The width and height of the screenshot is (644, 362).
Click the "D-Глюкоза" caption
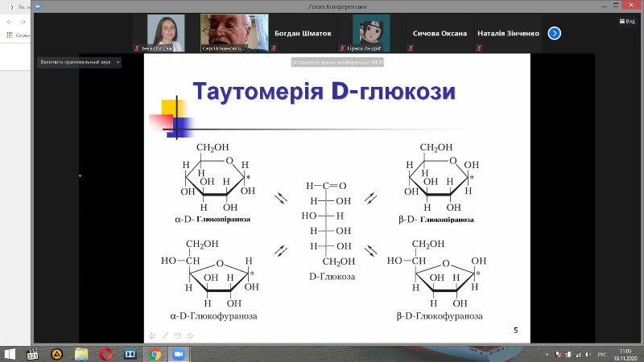click(332, 277)
